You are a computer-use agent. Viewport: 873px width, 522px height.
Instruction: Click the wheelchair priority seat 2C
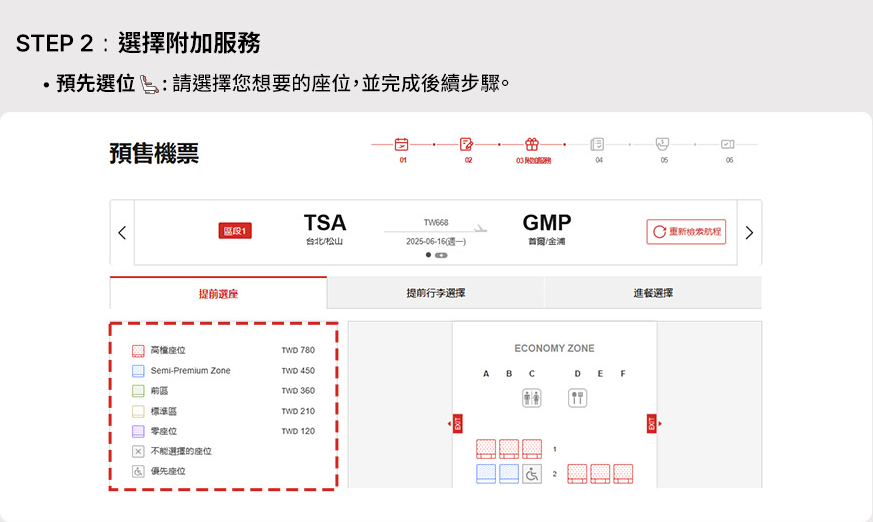point(532,474)
